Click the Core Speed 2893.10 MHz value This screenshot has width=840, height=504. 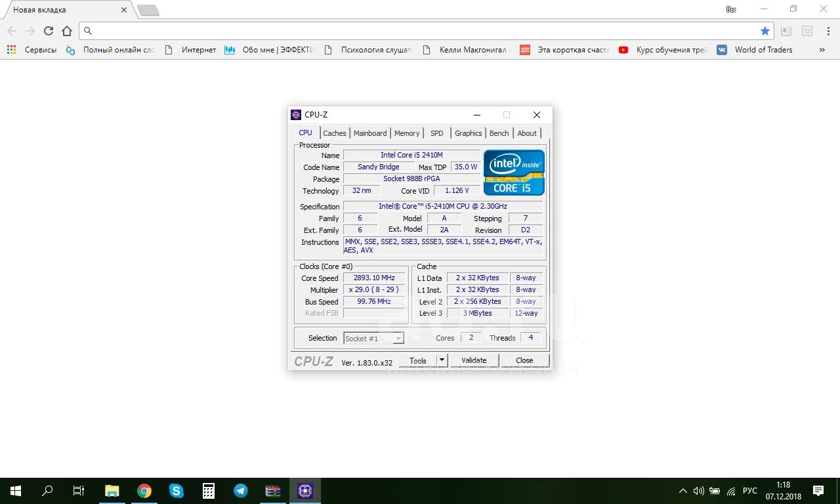pyautogui.click(x=374, y=278)
